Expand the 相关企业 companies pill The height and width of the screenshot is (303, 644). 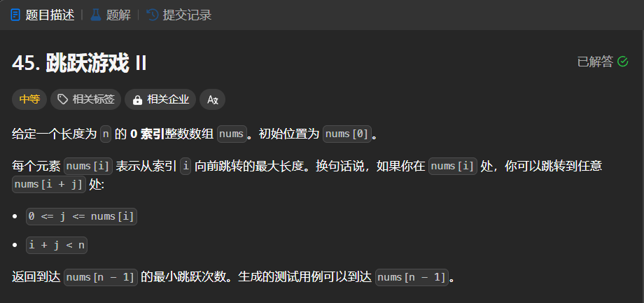pos(160,99)
